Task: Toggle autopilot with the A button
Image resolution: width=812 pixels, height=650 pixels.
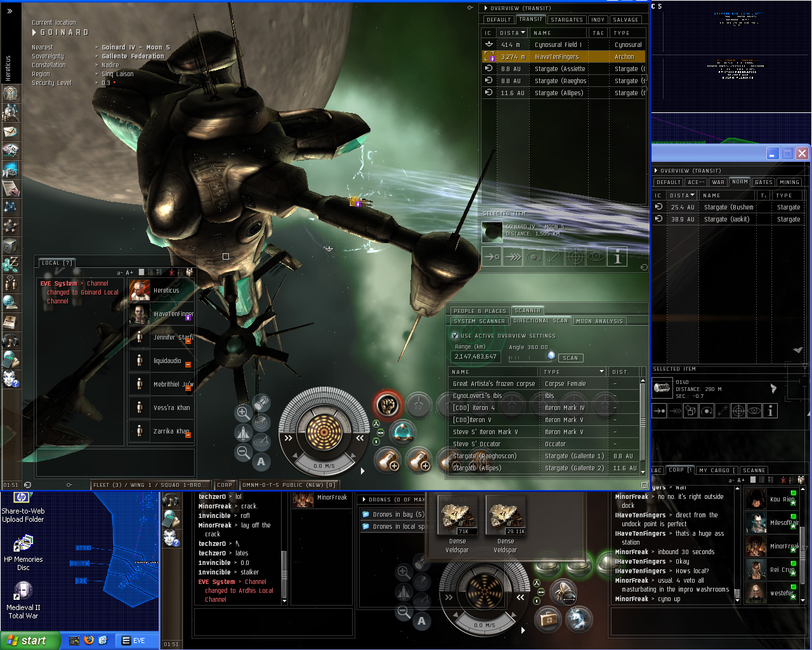Action: [x=261, y=461]
